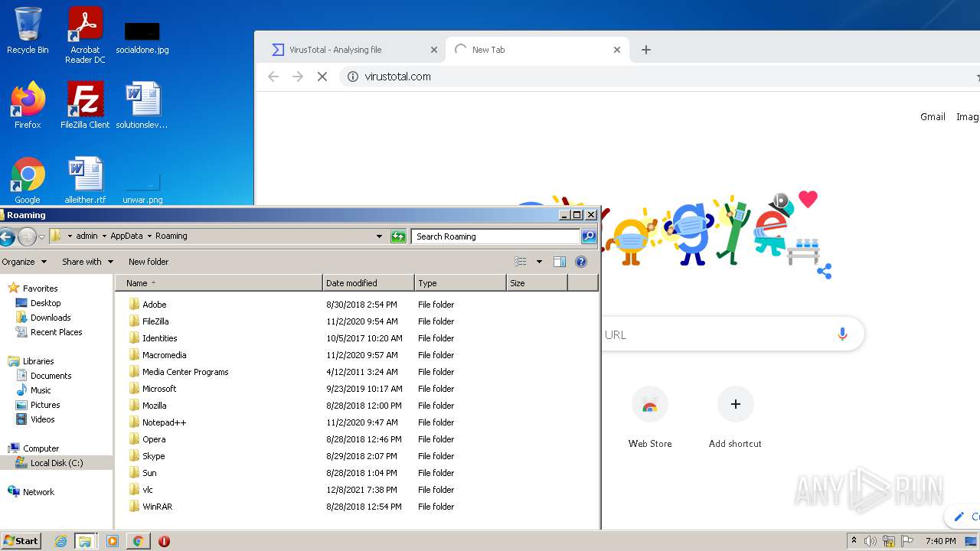Click Search Roaming input field

coord(496,236)
